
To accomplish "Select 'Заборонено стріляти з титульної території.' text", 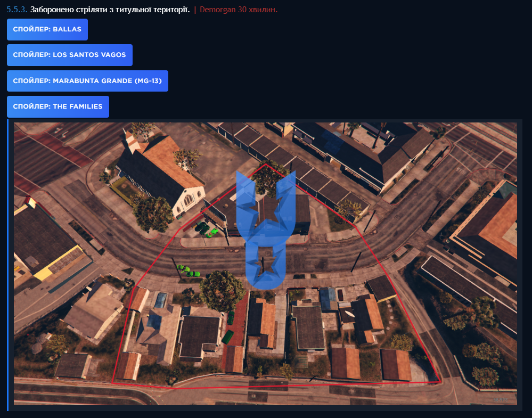I will point(110,10).
